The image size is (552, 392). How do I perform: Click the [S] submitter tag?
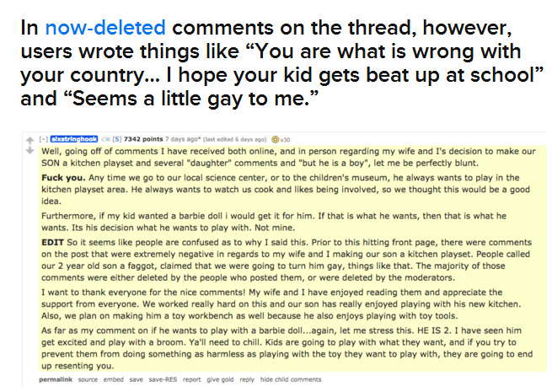pyautogui.click(x=117, y=138)
